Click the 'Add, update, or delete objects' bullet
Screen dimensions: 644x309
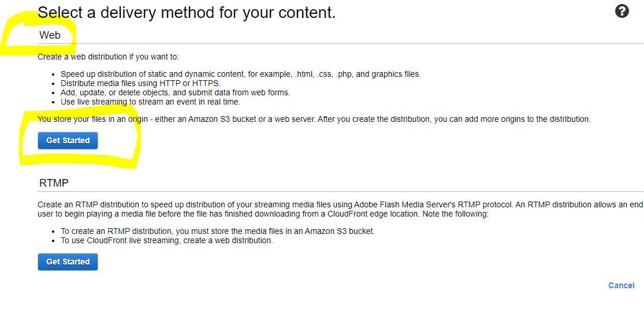[x=176, y=92]
